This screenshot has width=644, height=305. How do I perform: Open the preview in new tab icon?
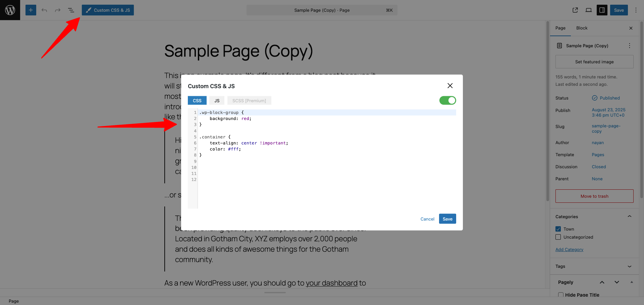575,10
